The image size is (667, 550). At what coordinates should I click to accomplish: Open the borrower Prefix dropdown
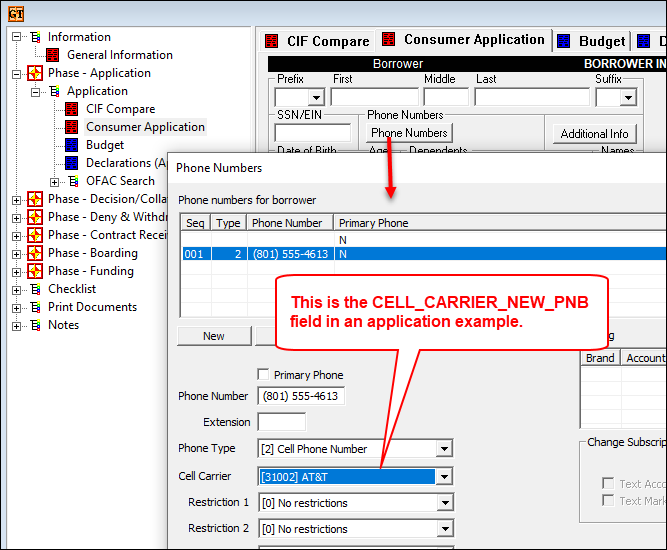(316, 97)
